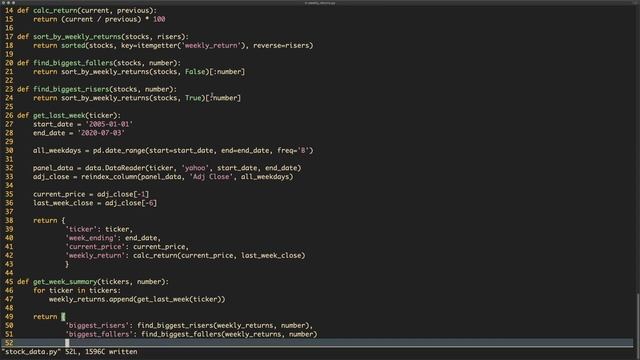Click 'get_last_week' definition on line 26
640x360 pixels.
pos(59,116)
